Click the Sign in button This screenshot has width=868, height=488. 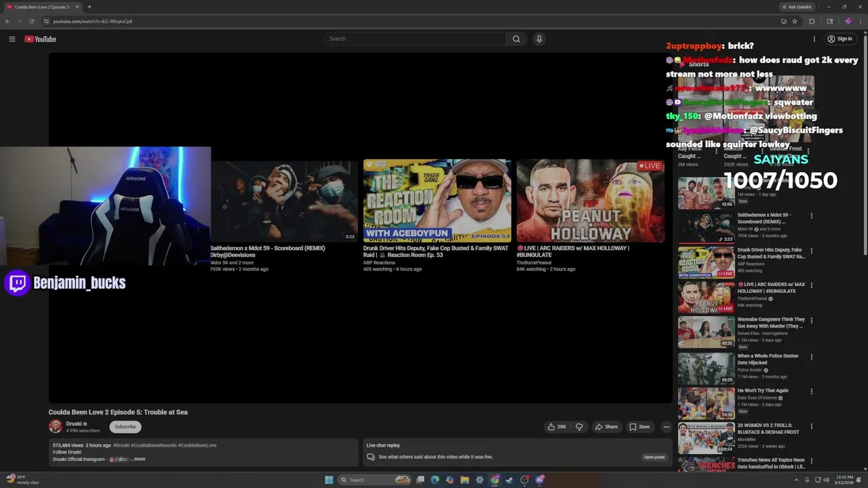point(840,39)
